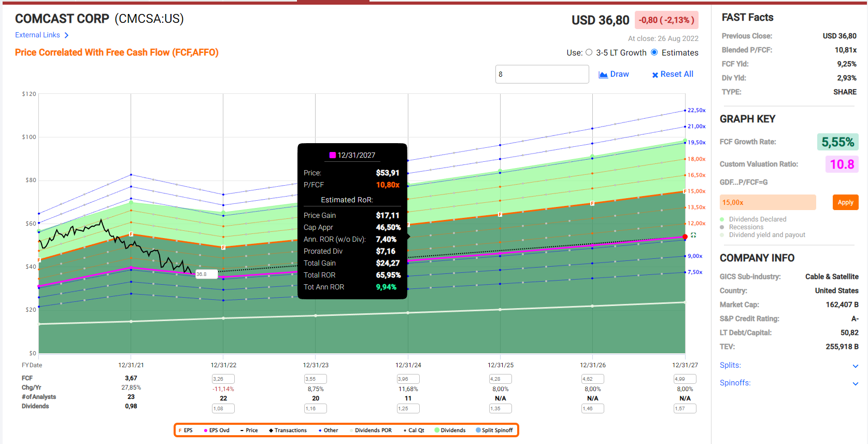
Task: Open the External Links menu
Action: (37, 35)
